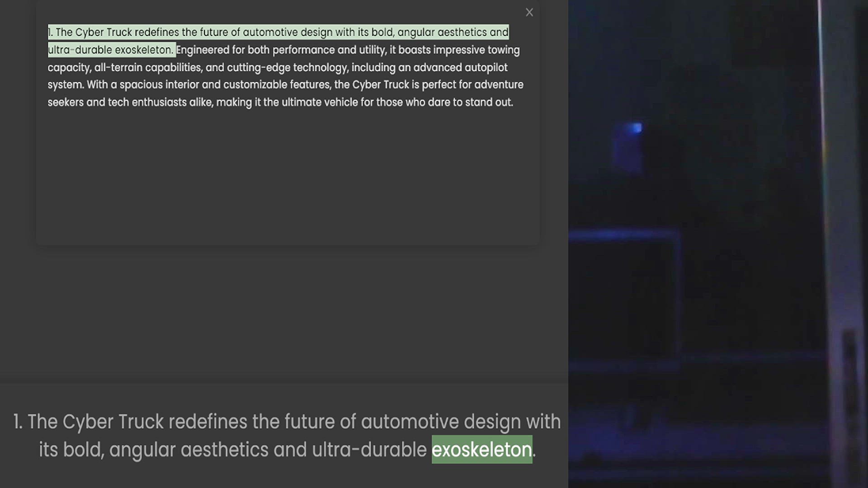Click 'stand out.' at paragraph end
868x488 pixels.
click(489, 103)
